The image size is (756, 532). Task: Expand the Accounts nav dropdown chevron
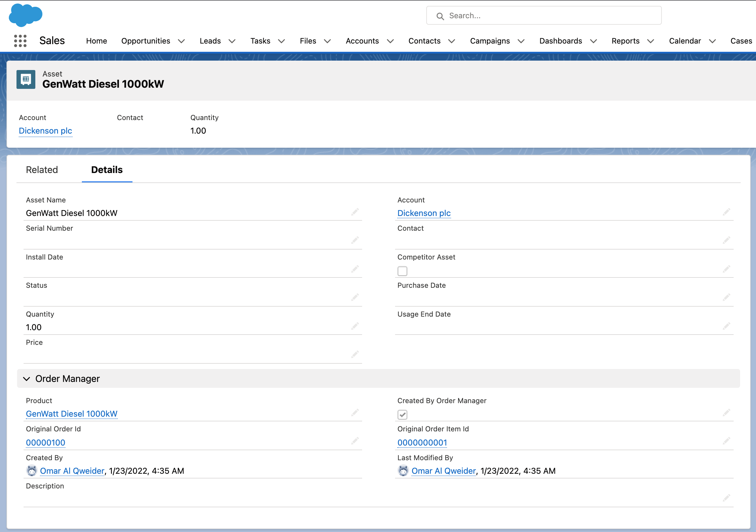(x=390, y=41)
